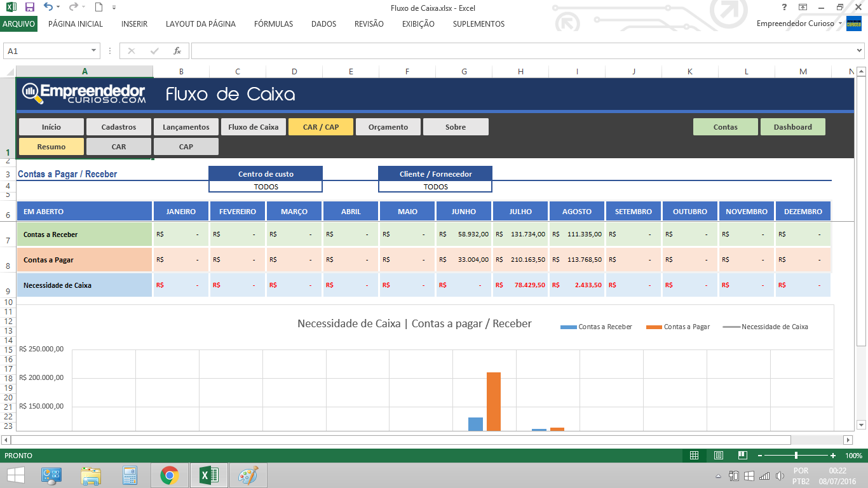Open Calculator from the taskbar

pyautogui.click(x=130, y=475)
